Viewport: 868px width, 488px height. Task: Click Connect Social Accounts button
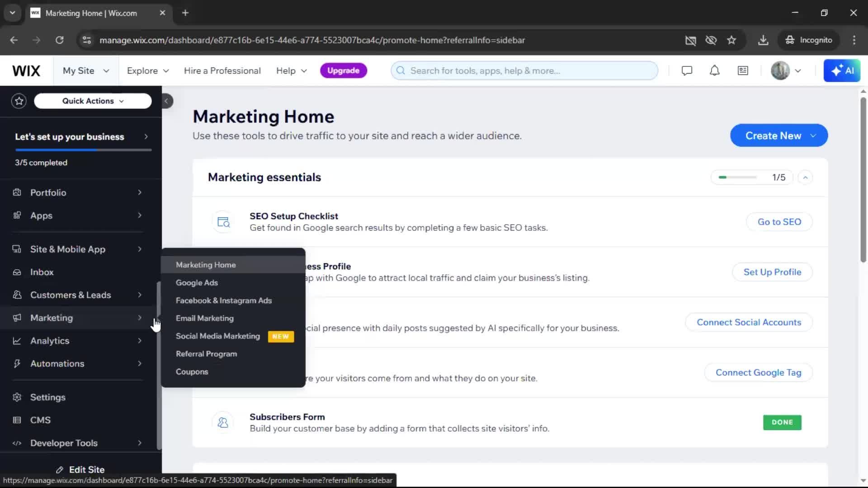pyautogui.click(x=749, y=322)
